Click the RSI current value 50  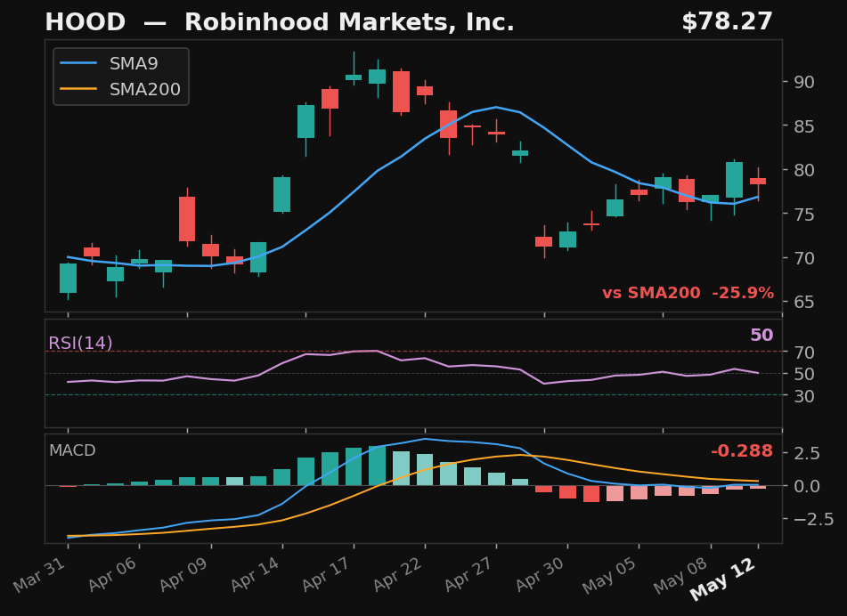tap(761, 336)
